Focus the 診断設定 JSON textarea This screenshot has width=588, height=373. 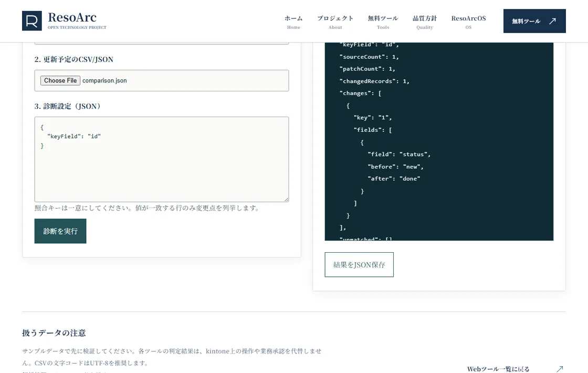coord(162,160)
